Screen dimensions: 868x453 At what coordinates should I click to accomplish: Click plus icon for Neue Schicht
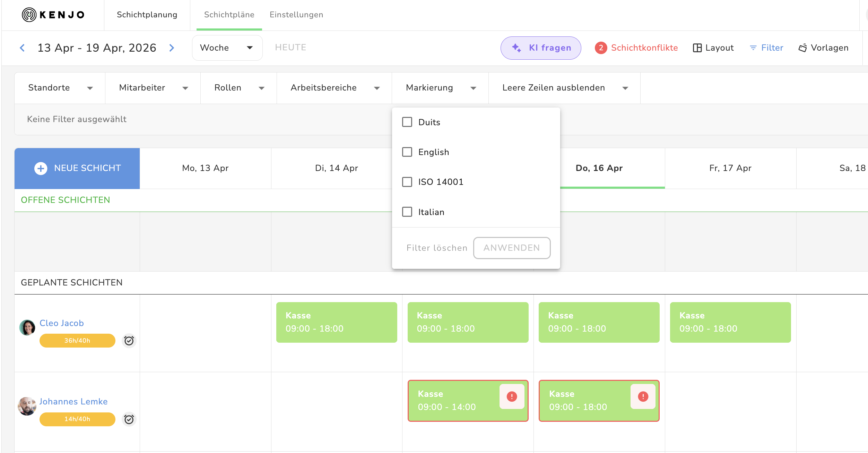click(x=41, y=169)
